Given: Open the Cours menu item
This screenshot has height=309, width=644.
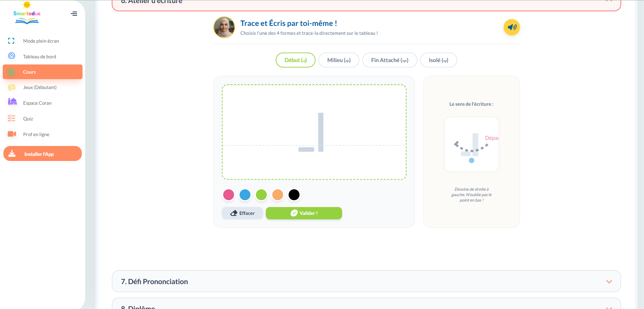Looking at the screenshot, I should point(43,72).
